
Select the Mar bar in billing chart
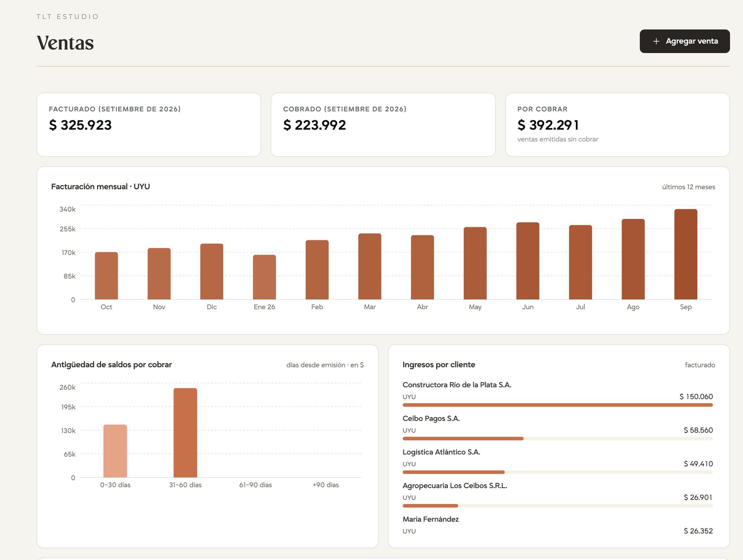pyautogui.click(x=370, y=266)
